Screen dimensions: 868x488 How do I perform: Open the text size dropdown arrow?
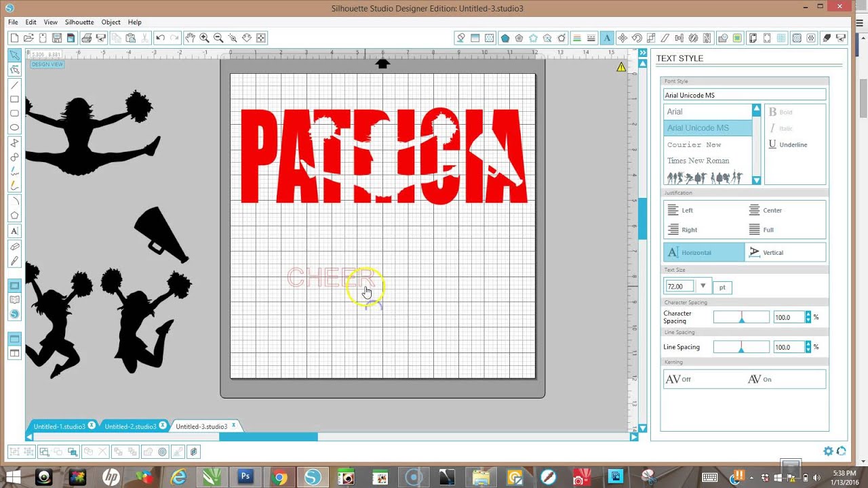(703, 286)
